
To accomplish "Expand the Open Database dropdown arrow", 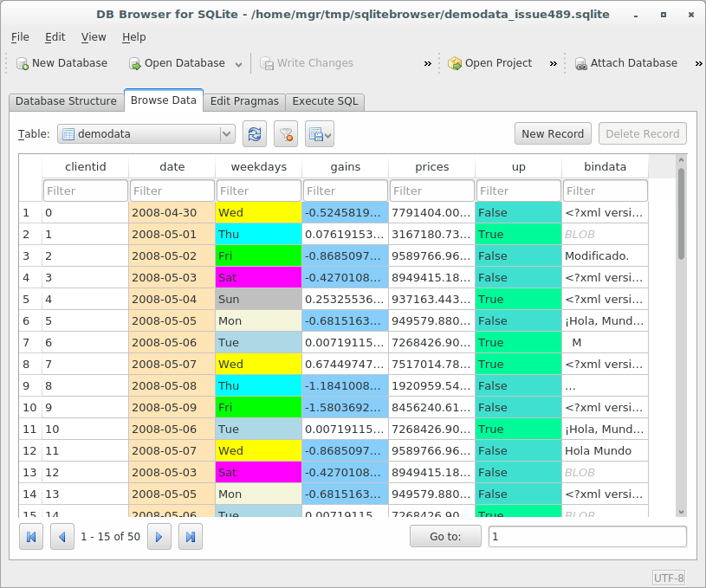I will [x=238, y=64].
